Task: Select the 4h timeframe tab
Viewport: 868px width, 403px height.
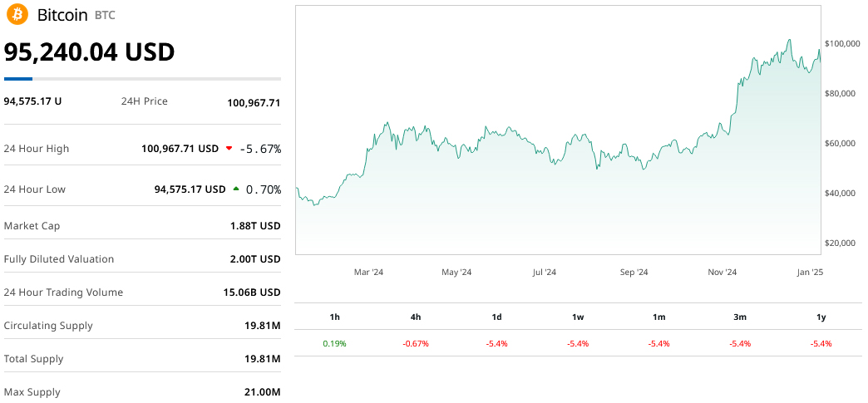Action: [x=416, y=317]
